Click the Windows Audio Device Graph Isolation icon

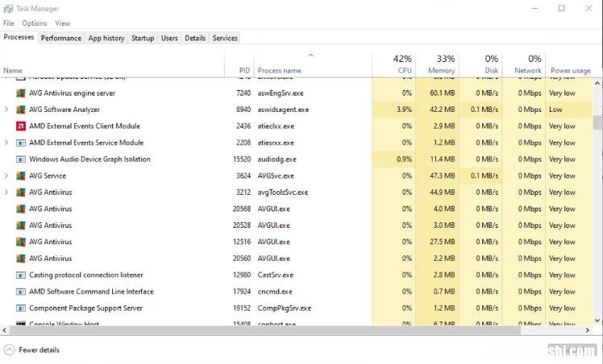point(21,159)
